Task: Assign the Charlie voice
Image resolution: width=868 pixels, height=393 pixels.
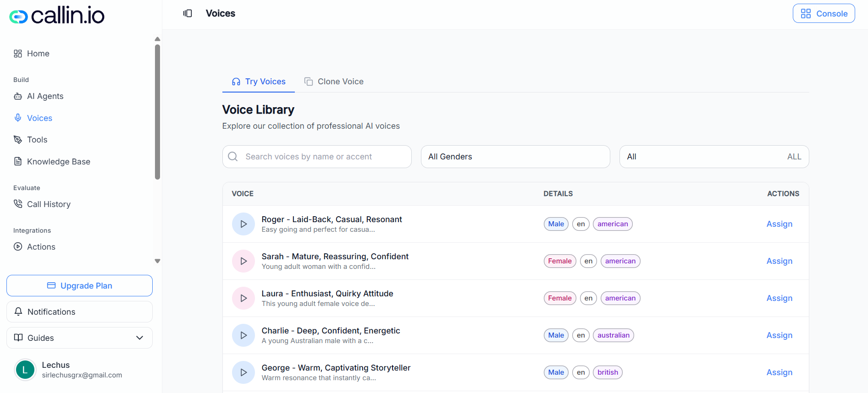Action: point(780,335)
